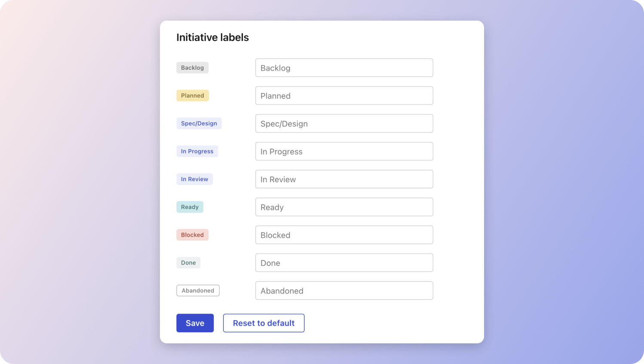Click the gray Backlog label badge
This screenshot has height=364, width=644.
click(192, 68)
